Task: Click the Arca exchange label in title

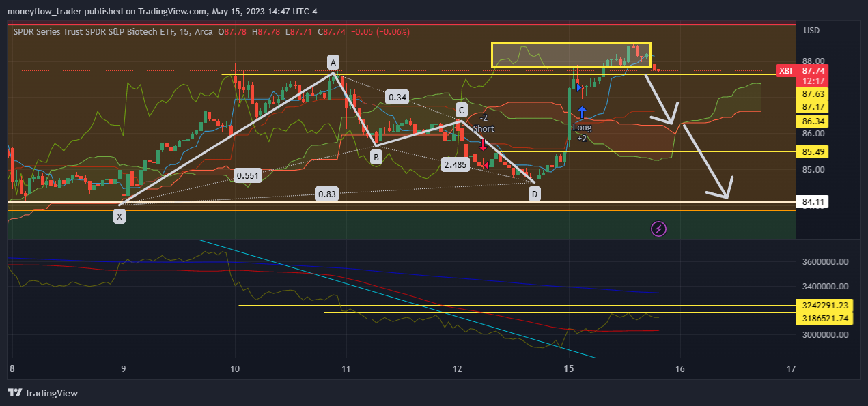Action: pos(204,31)
